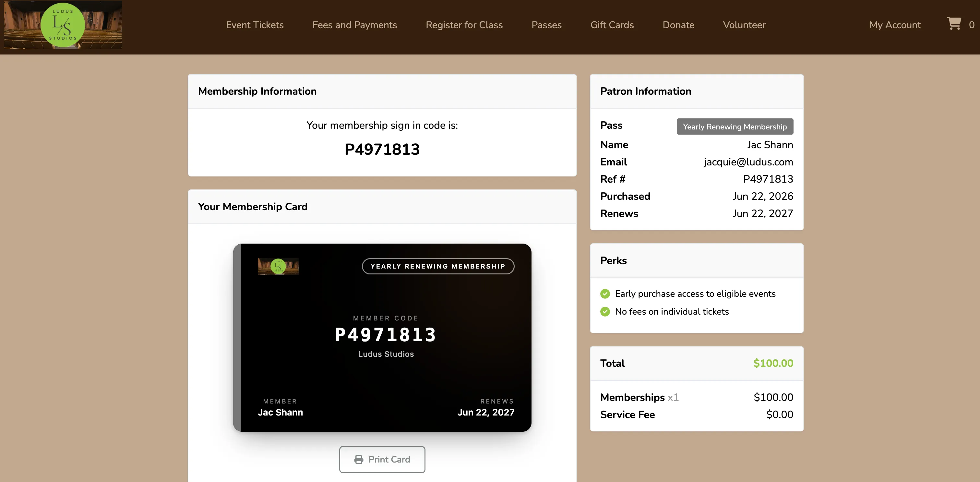The image size is (980, 482).
Task: Click the Service Fee $0.00 value
Action: [780, 414]
